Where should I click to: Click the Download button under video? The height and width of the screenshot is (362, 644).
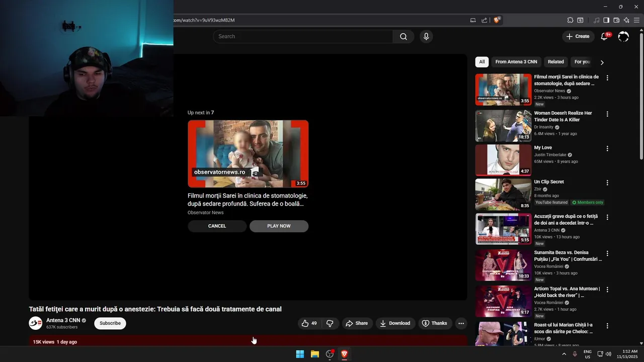(395, 323)
